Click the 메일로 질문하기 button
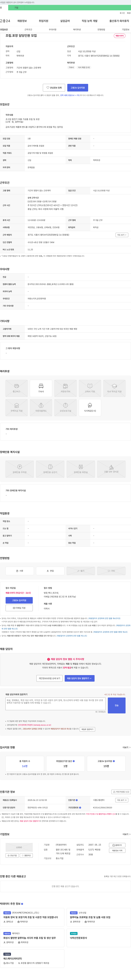The image size is (131, 980). [x=87, y=729]
